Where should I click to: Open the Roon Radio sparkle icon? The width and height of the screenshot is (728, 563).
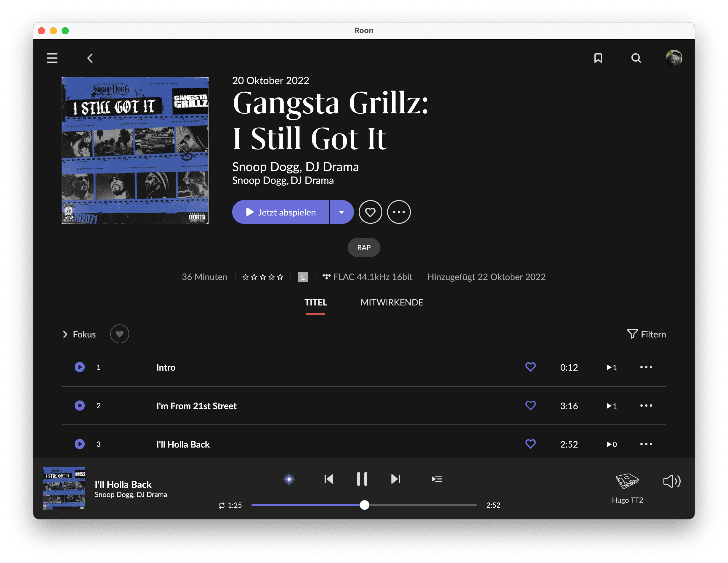[x=289, y=479]
